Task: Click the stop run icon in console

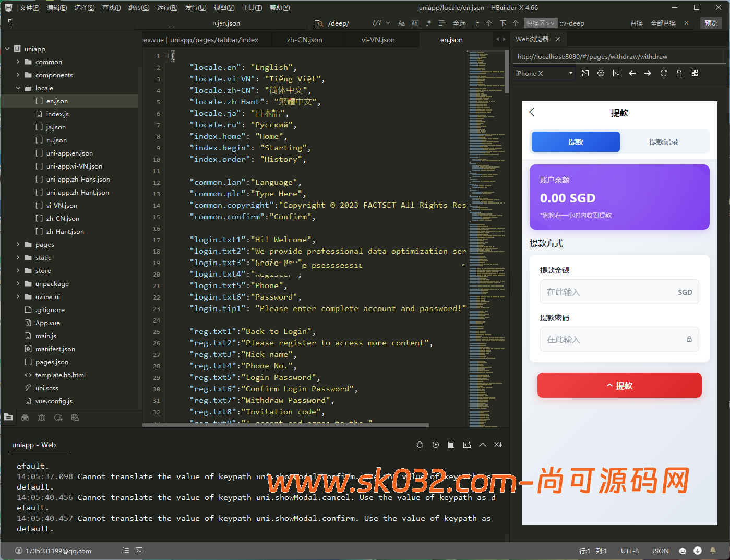Action: pos(451,445)
